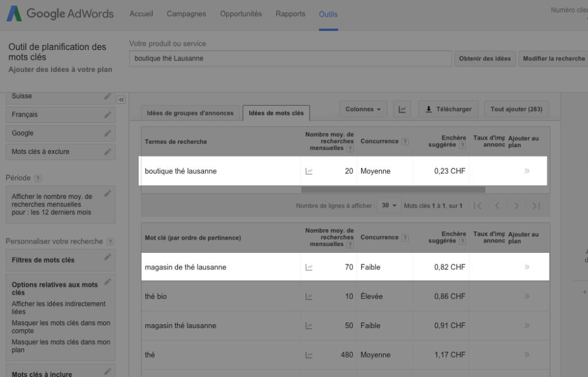This screenshot has width=588, height=377.
Task: Open the Campagnes menu
Action: tap(187, 14)
